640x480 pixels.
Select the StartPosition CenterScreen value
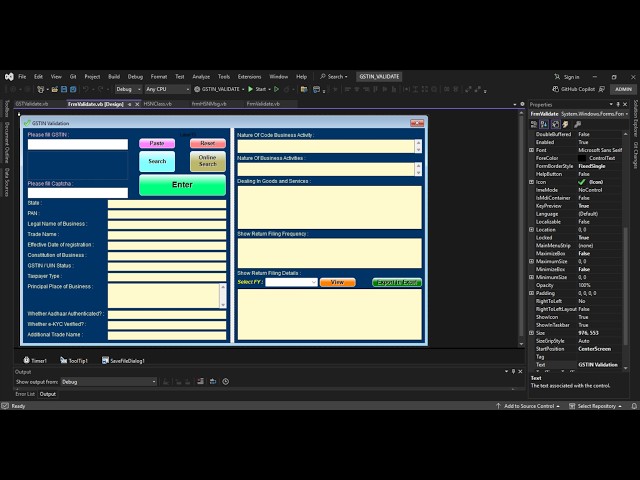(595, 349)
